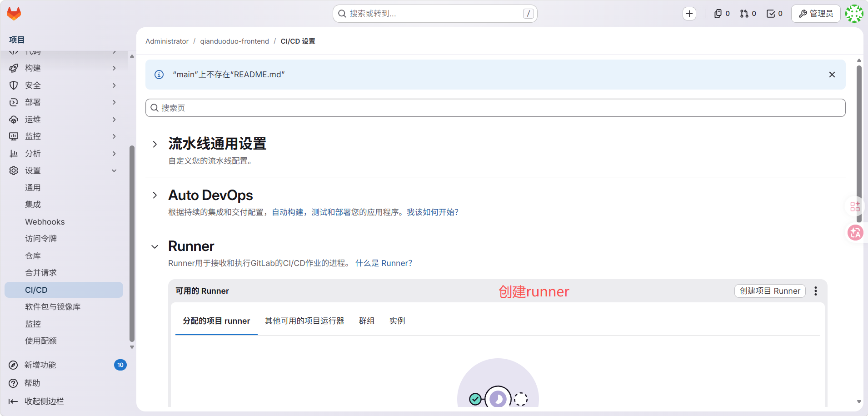Switch to the Group (群组) runners tab

click(367, 321)
